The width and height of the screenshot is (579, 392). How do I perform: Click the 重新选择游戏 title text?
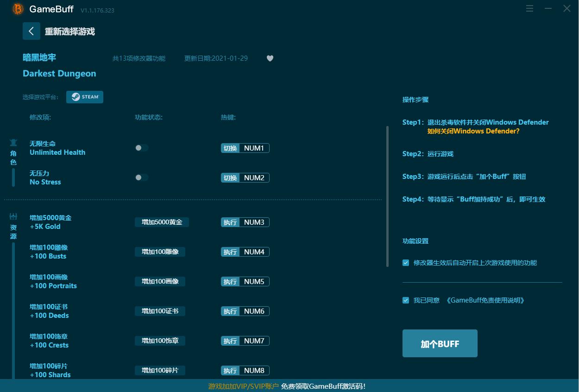[70, 32]
